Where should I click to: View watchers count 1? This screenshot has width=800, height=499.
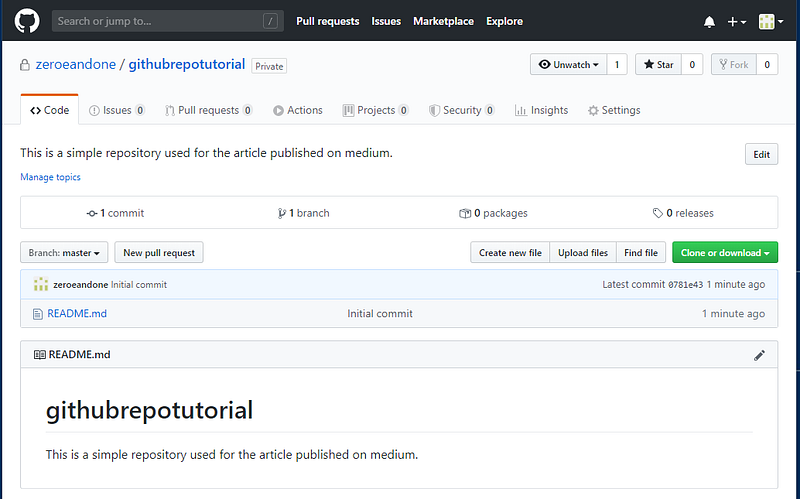[x=617, y=64]
